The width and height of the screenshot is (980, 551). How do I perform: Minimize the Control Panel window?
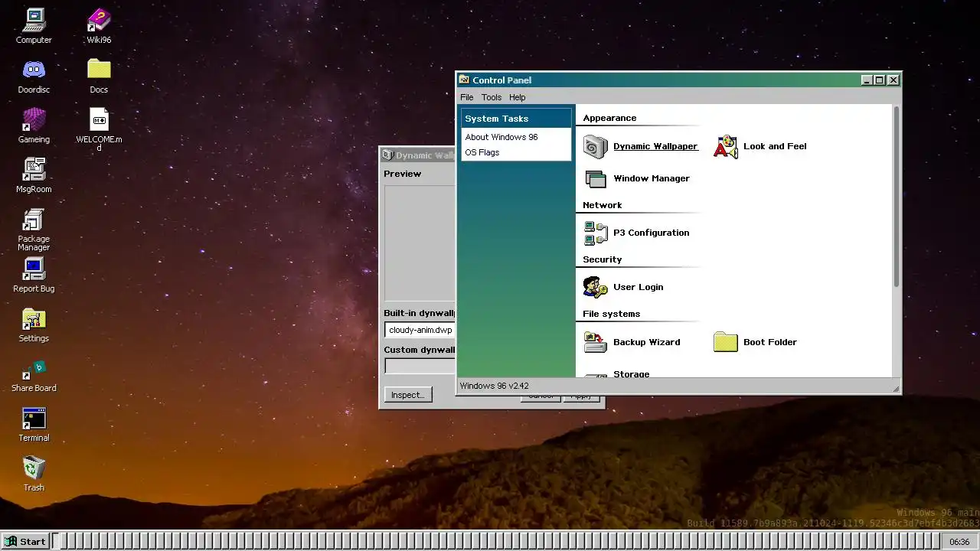coord(867,80)
